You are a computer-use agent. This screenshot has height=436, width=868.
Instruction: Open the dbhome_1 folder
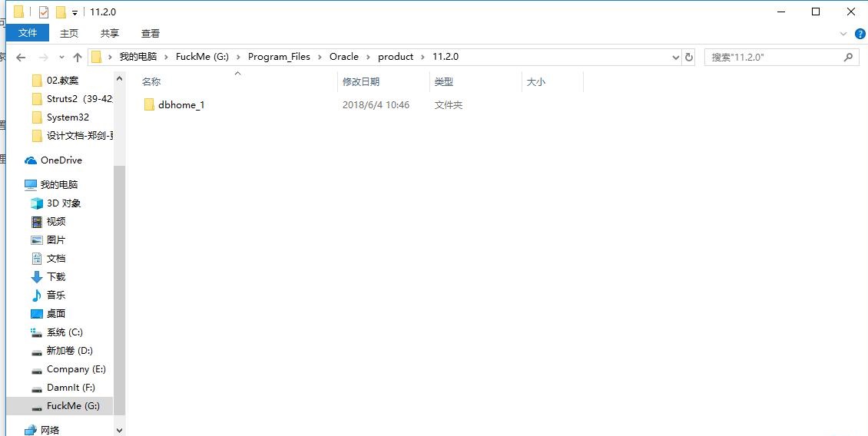181,105
